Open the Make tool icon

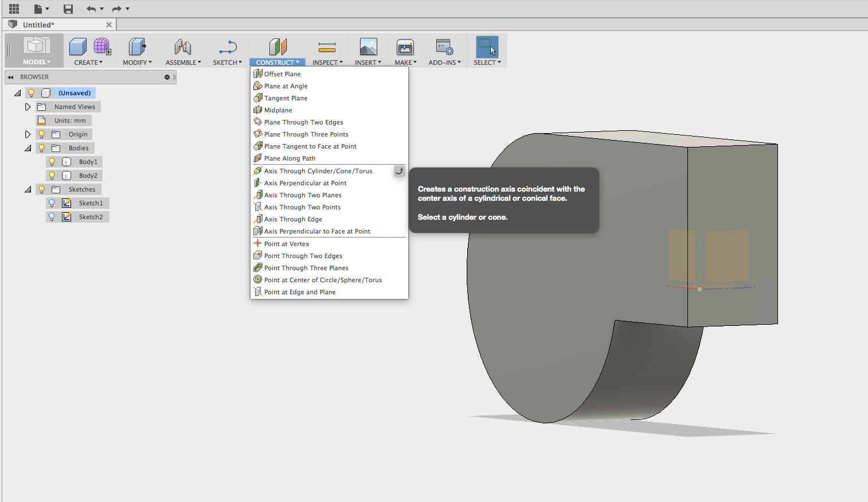coord(405,46)
